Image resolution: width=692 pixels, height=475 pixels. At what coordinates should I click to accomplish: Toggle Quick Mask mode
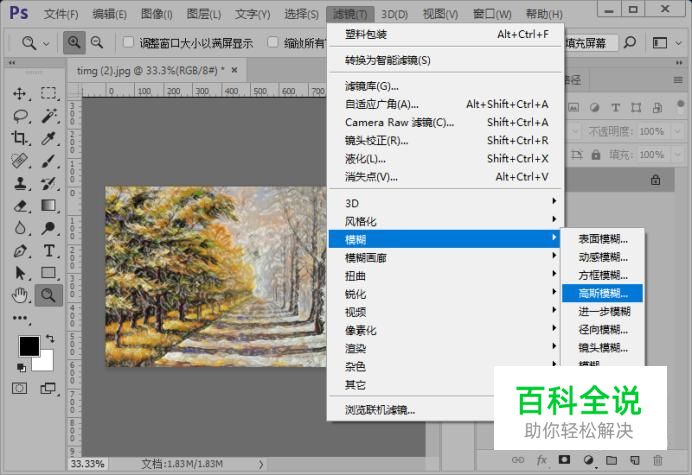click(19, 388)
